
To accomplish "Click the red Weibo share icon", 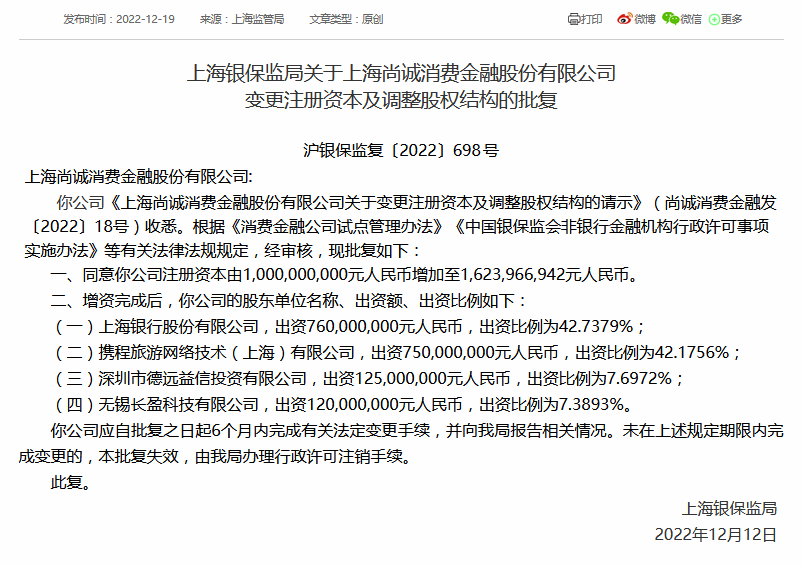I will [x=625, y=19].
